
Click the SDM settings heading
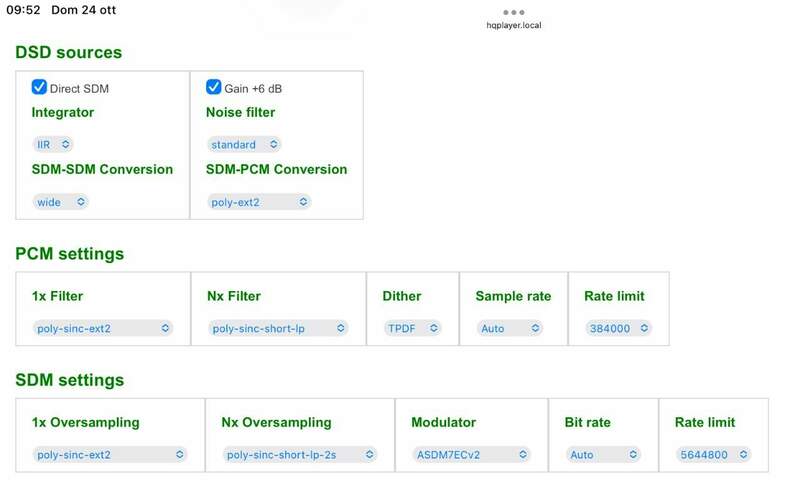[x=69, y=380]
